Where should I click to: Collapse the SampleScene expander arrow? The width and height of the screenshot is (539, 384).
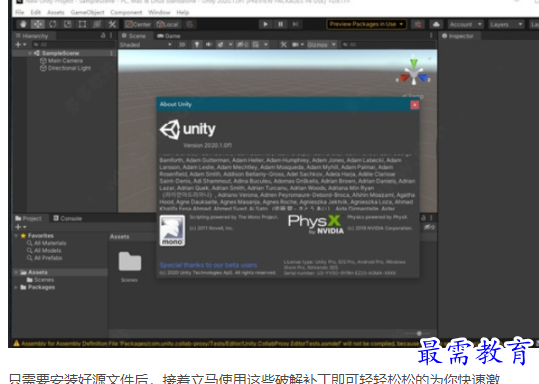click(x=30, y=53)
